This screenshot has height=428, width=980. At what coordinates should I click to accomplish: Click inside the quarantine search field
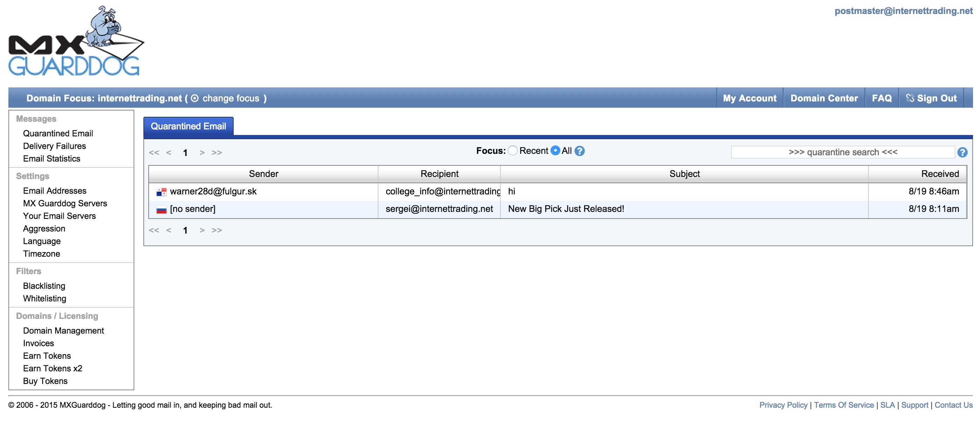pyautogui.click(x=843, y=152)
